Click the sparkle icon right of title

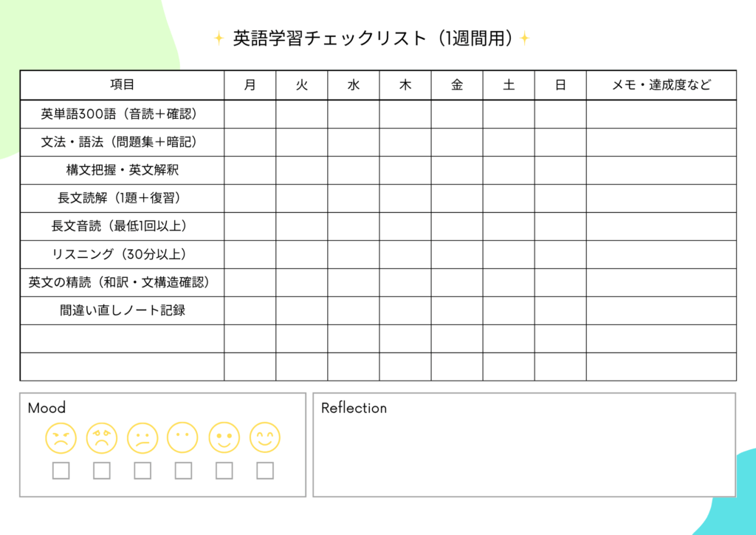click(524, 38)
